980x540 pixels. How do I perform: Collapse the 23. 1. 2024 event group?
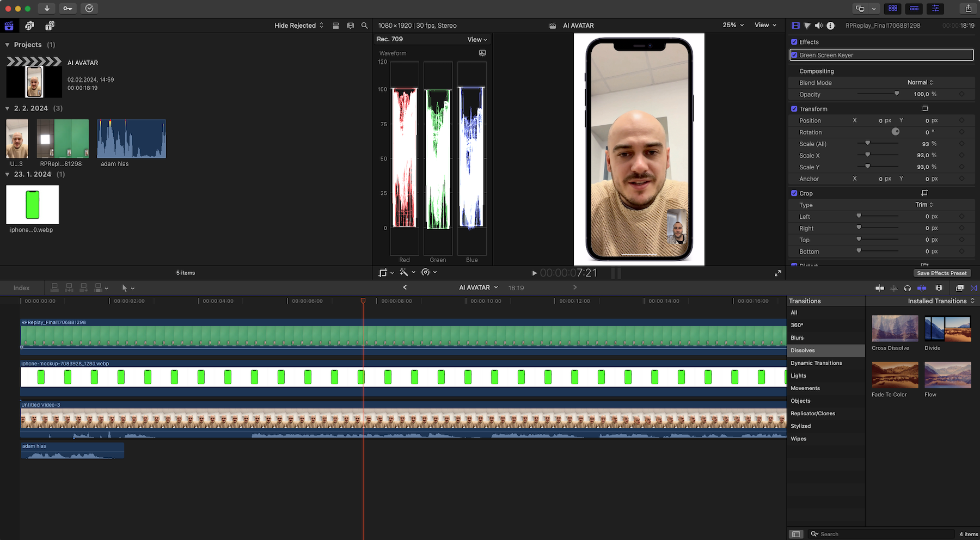[x=7, y=175]
